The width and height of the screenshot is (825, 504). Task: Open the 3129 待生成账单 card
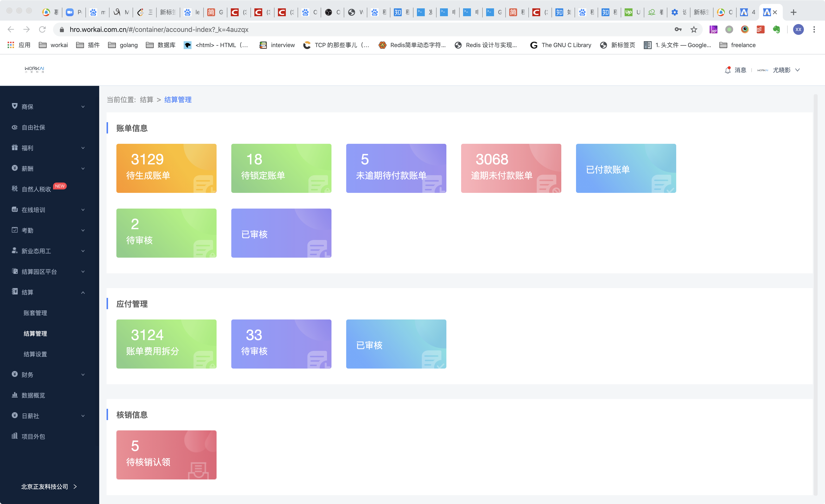pyautogui.click(x=166, y=168)
